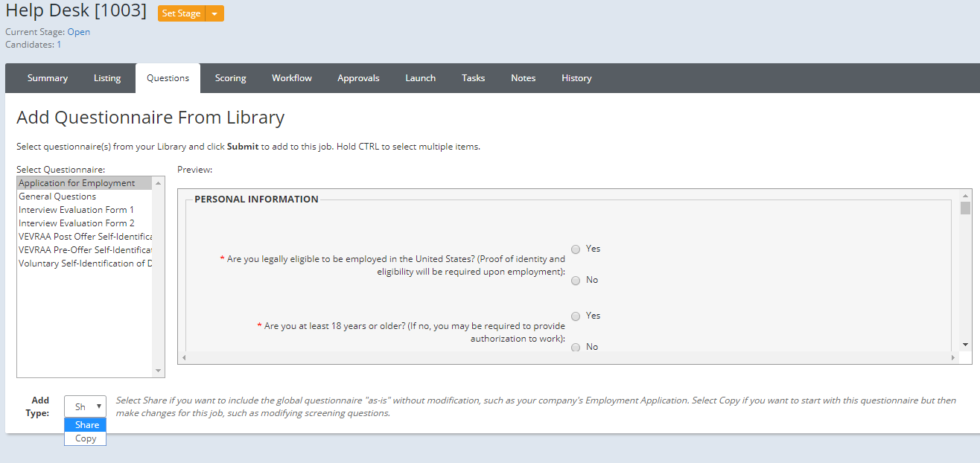Go to the Scoring tab
The height and width of the screenshot is (463, 980).
coord(231,78)
